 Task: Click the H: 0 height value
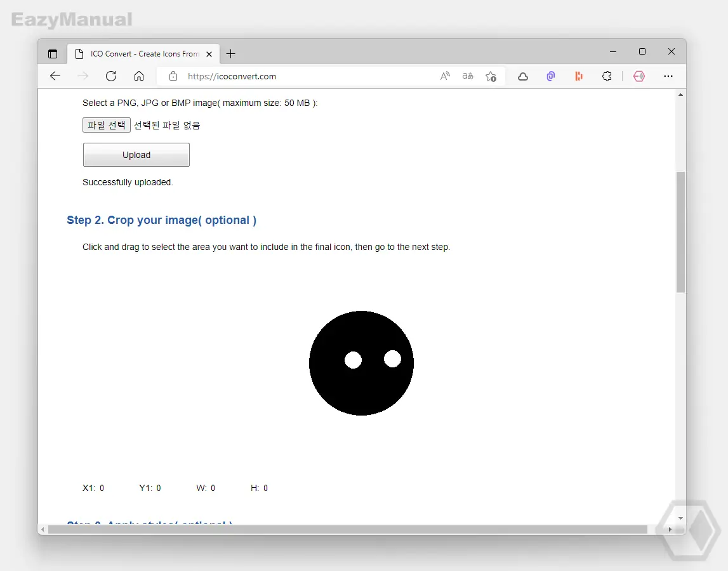[259, 488]
